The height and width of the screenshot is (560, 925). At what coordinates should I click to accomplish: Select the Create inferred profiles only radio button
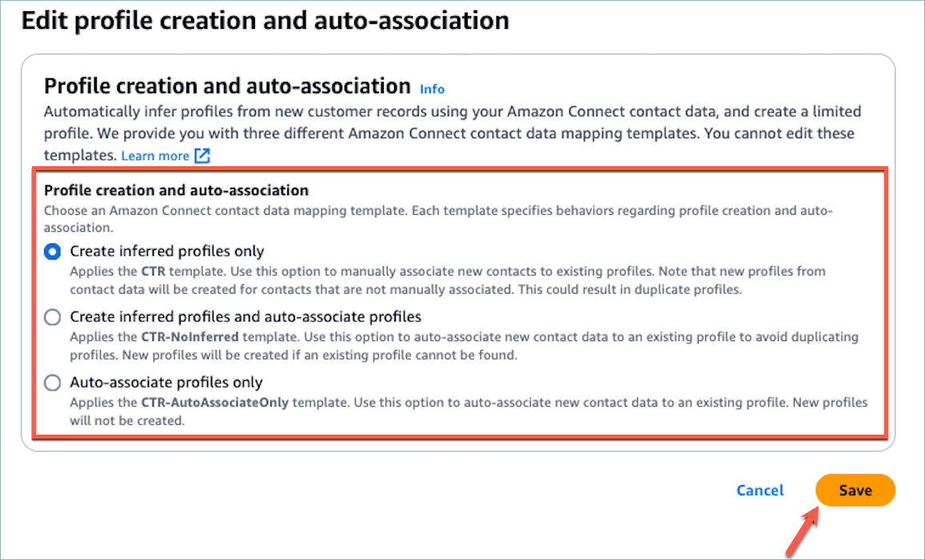[x=53, y=252]
